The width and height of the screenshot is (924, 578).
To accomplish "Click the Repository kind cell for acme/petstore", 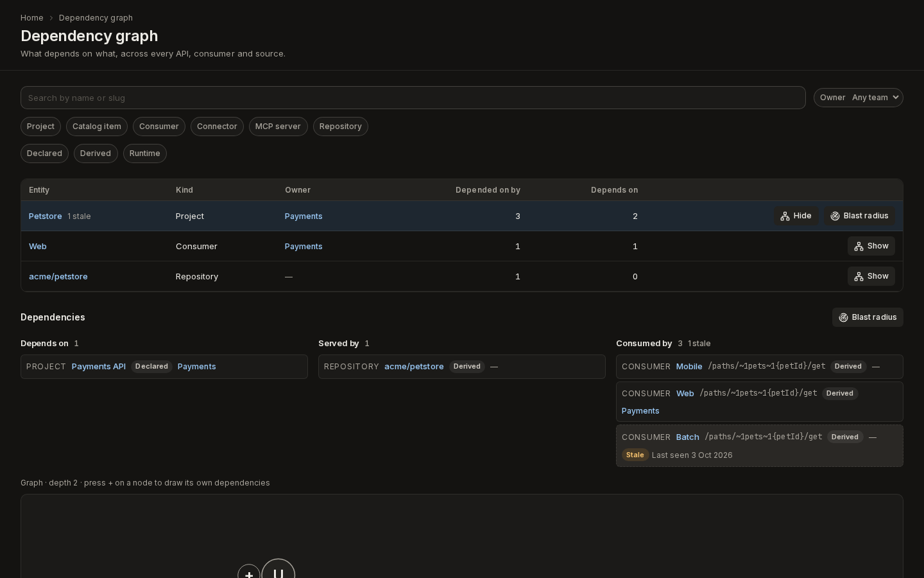I will point(197,277).
